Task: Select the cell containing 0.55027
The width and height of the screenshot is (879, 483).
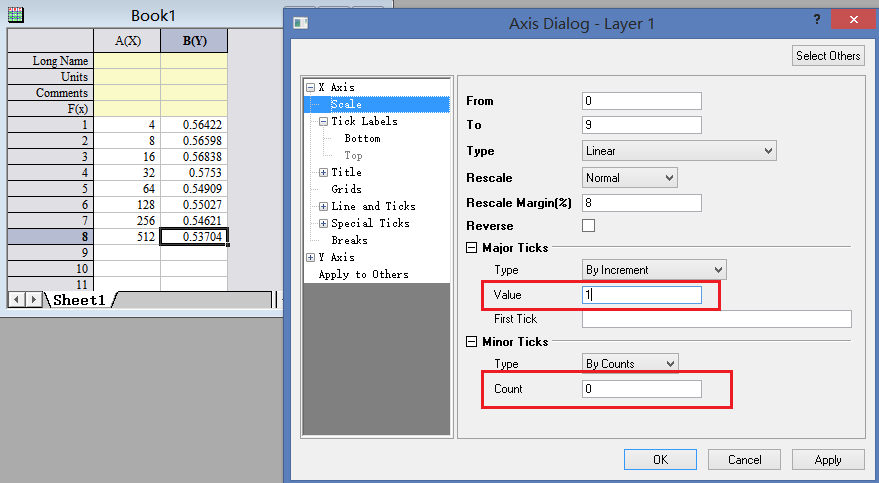Action: (x=195, y=205)
